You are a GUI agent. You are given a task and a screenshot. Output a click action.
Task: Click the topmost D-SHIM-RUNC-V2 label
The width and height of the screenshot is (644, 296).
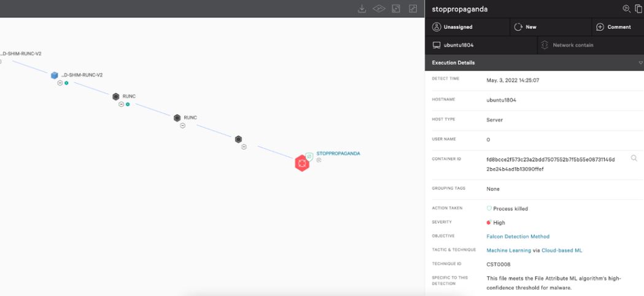pos(20,54)
